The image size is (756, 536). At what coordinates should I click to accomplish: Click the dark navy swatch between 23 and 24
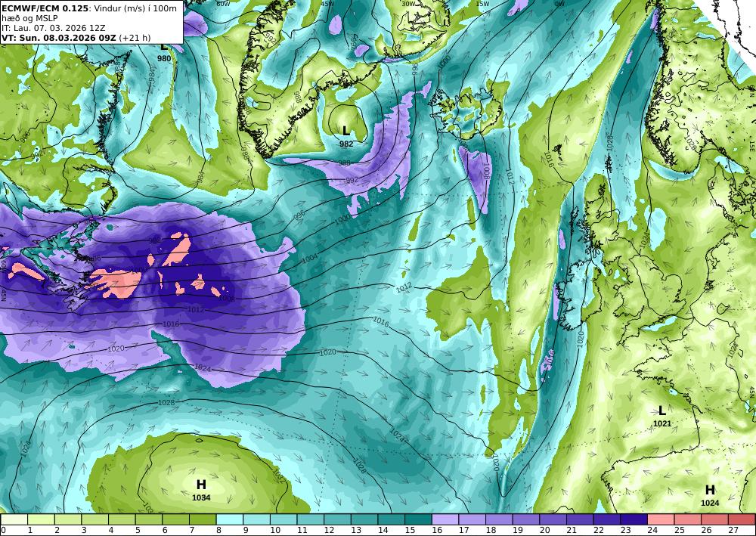tap(634, 519)
